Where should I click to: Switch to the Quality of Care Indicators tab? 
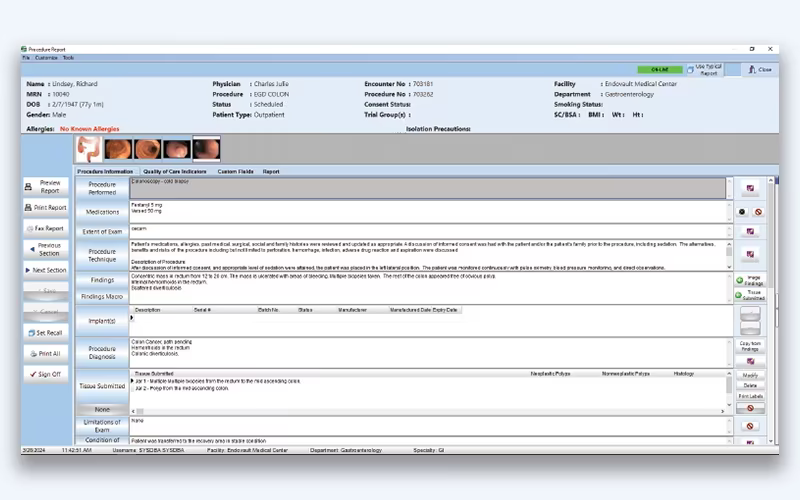pos(174,171)
